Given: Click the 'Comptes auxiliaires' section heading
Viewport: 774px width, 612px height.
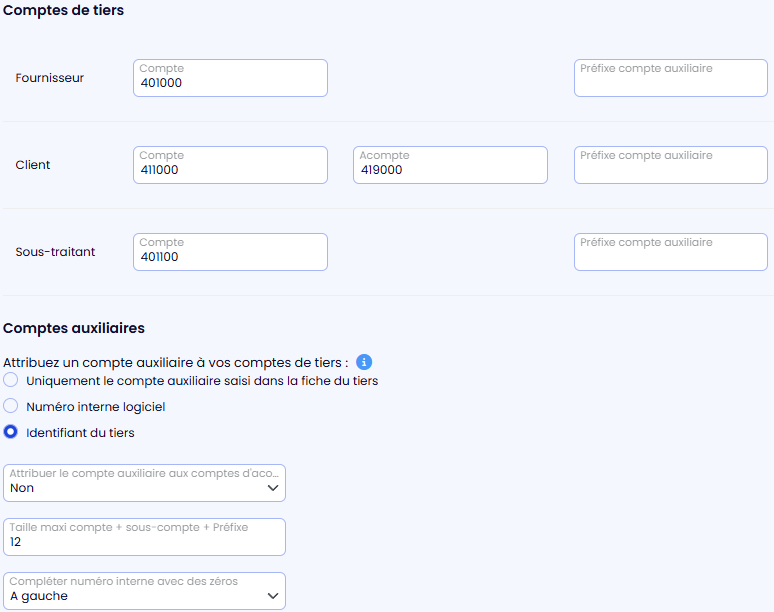Looking at the screenshot, I should click(x=74, y=328).
